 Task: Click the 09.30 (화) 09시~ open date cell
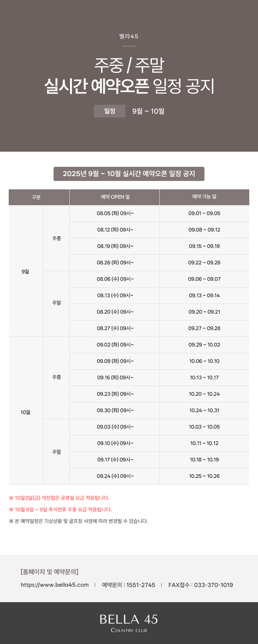click(114, 411)
